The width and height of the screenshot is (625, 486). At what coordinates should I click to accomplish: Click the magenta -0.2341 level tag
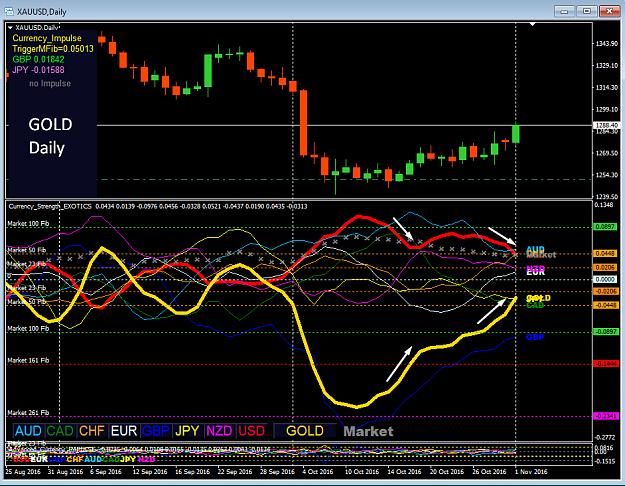605,416
